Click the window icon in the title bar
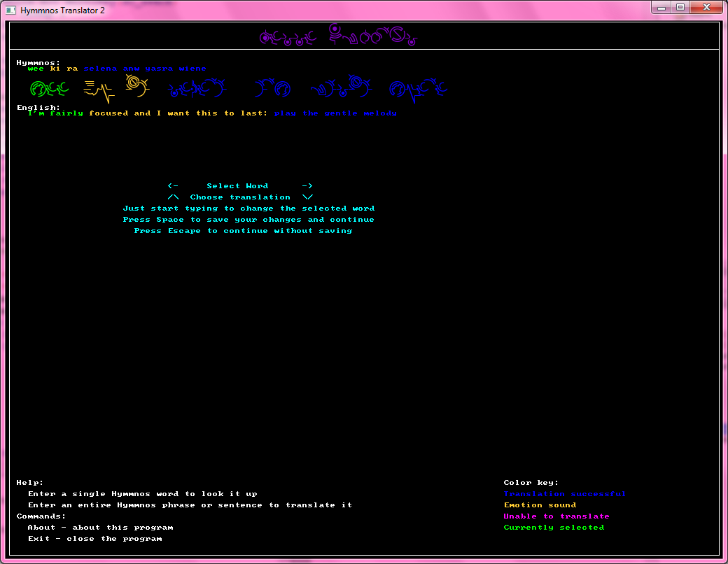728x564 pixels. (x=11, y=10)
